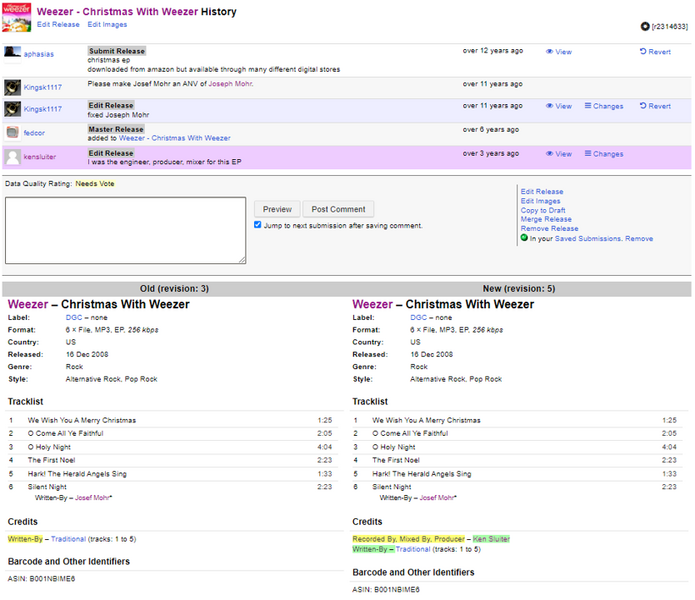The image size is (695, 600).
Task: Click the kensluiter user avatar icon
Action: tap(13, 157)
